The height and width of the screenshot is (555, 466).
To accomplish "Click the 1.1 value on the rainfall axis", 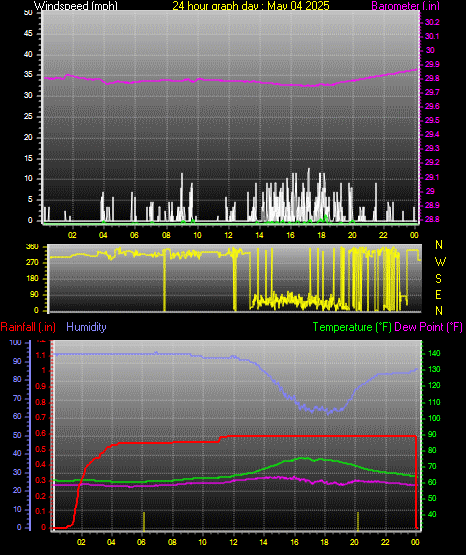I will (41, 355).
